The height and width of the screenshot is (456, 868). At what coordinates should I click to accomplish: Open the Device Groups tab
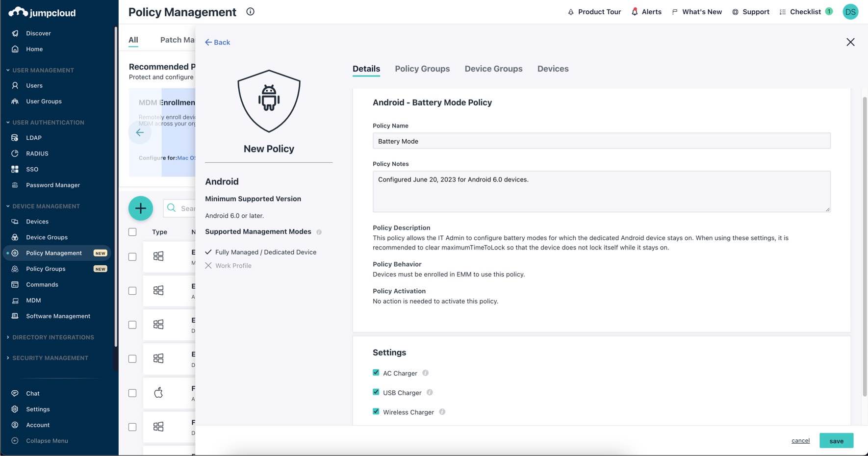(x=493, y=69)
